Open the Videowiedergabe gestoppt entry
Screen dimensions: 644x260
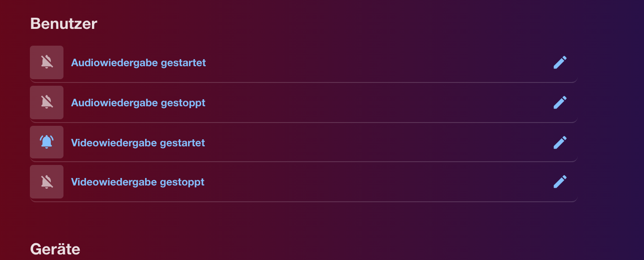138,182
